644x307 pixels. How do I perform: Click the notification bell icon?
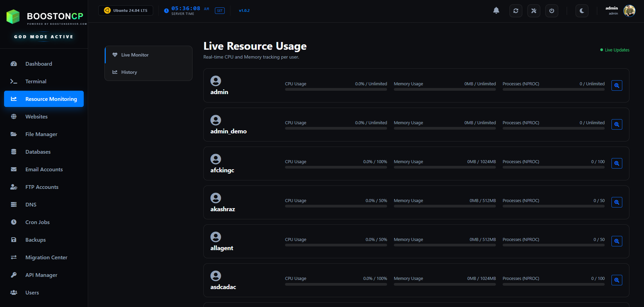(x=496, y=10)
